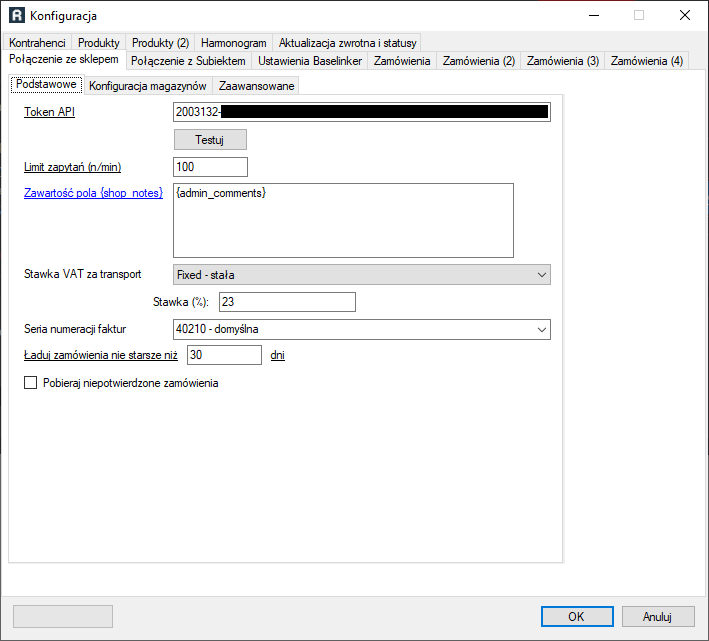
Task: Click the Seria numeracji faktur label
Action: point(75,329)
